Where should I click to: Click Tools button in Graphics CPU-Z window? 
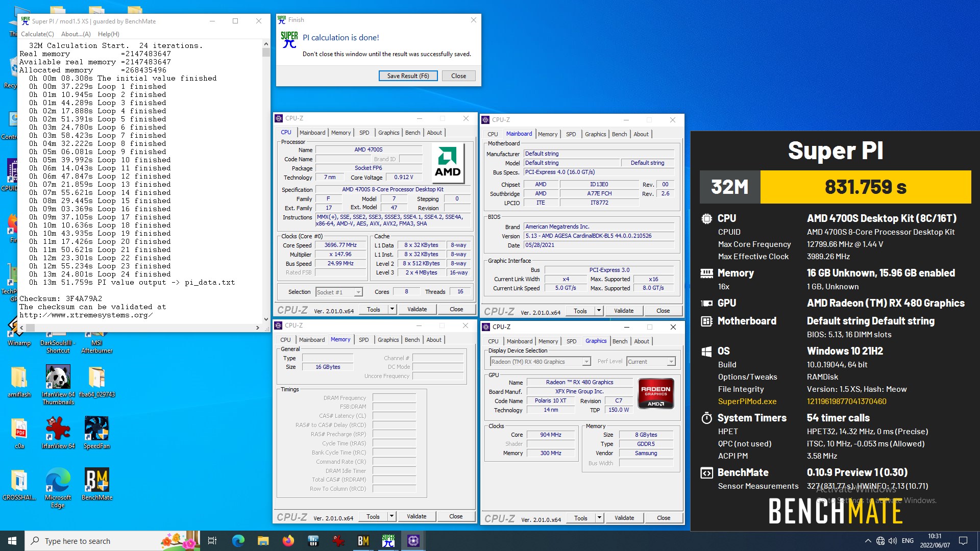click(580, 518)
